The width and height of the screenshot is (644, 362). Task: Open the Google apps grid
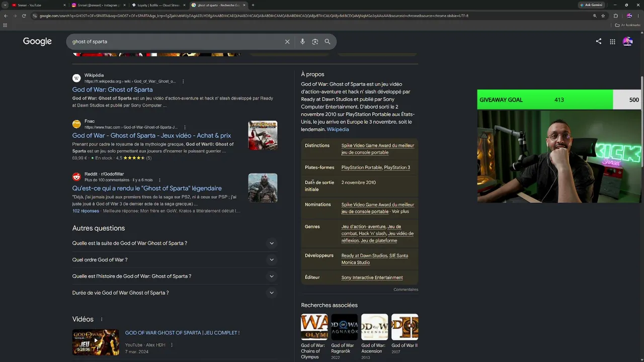click(x=612, y=42)
